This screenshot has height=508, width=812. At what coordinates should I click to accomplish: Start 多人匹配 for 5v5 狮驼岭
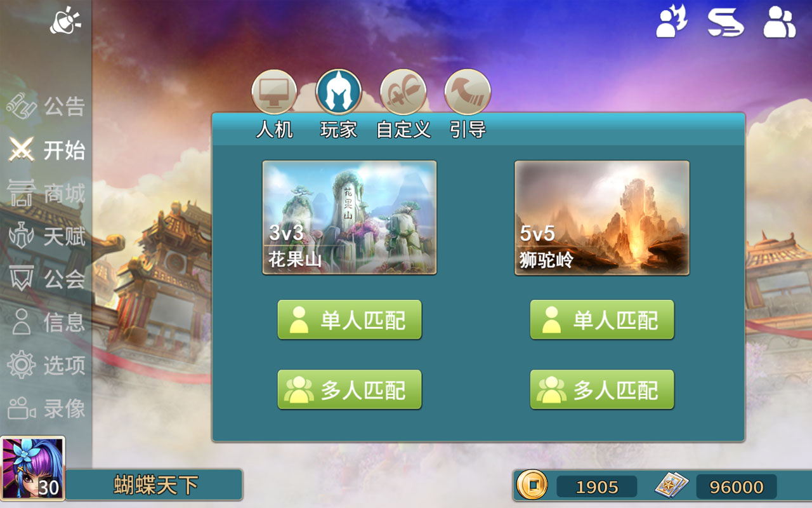click(602, 390)
